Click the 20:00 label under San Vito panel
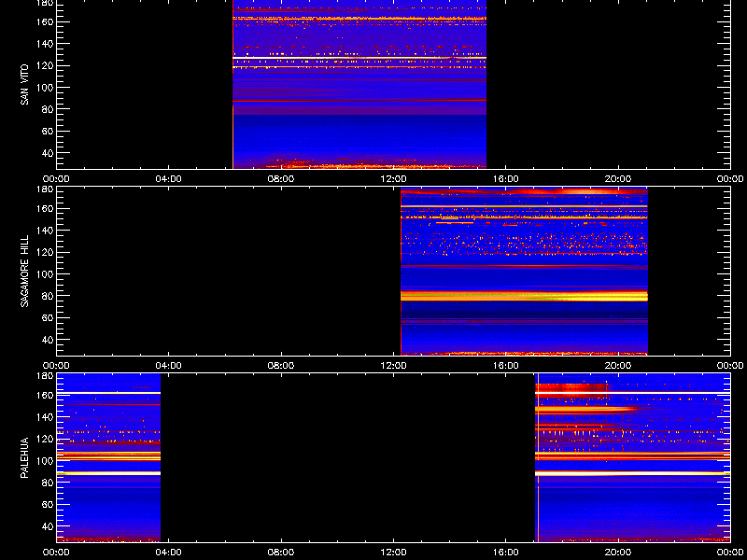747x560 pixels. (x=618, y=179)
